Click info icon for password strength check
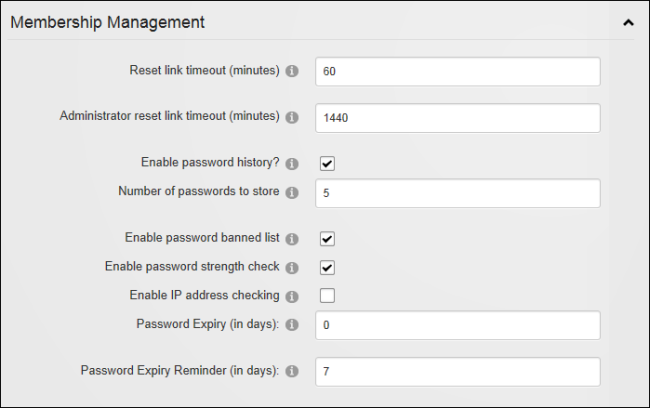Screen dimensions: 650x408 pyautogui.click(x=292, y=268)
